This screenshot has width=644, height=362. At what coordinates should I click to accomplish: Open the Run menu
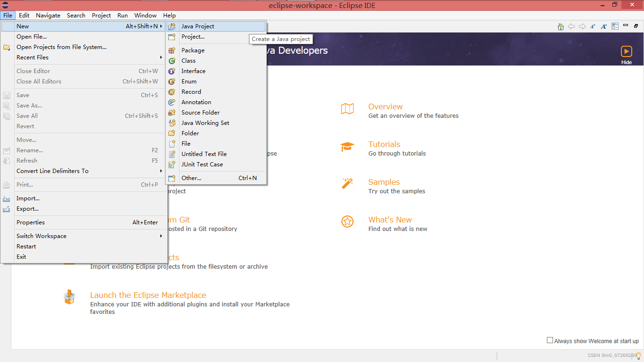point(123,15)
